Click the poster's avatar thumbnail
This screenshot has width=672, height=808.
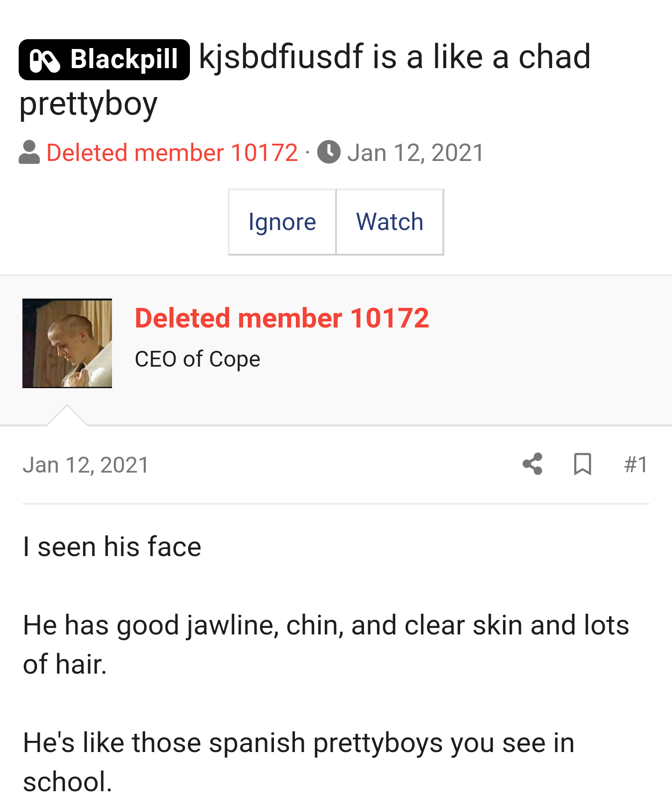click(67, 343)
